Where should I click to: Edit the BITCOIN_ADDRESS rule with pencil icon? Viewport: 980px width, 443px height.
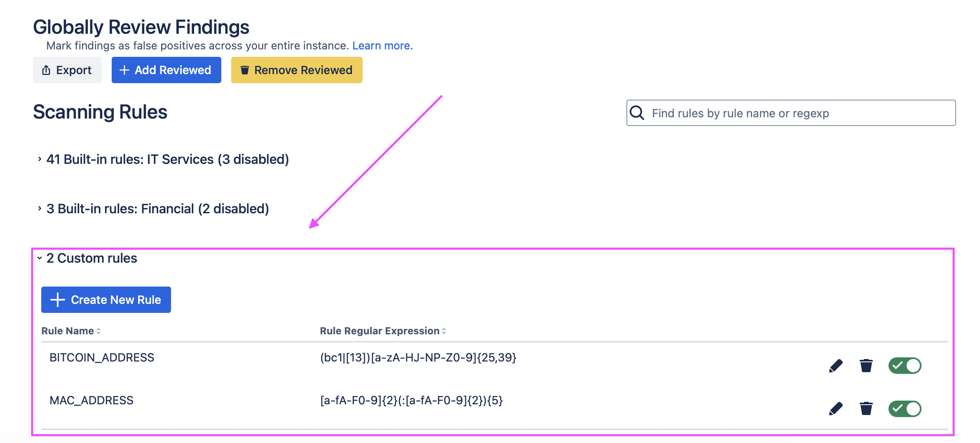tap(835, 366)
